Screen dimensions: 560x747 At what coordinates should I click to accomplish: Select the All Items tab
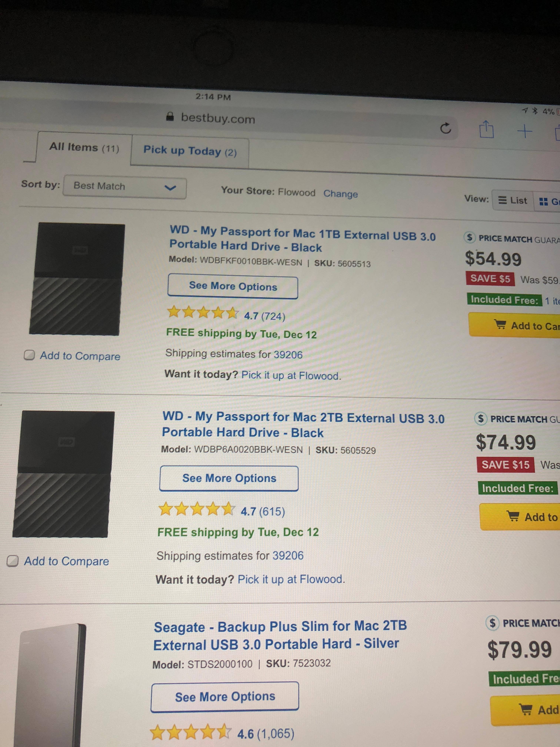[84, 148]
